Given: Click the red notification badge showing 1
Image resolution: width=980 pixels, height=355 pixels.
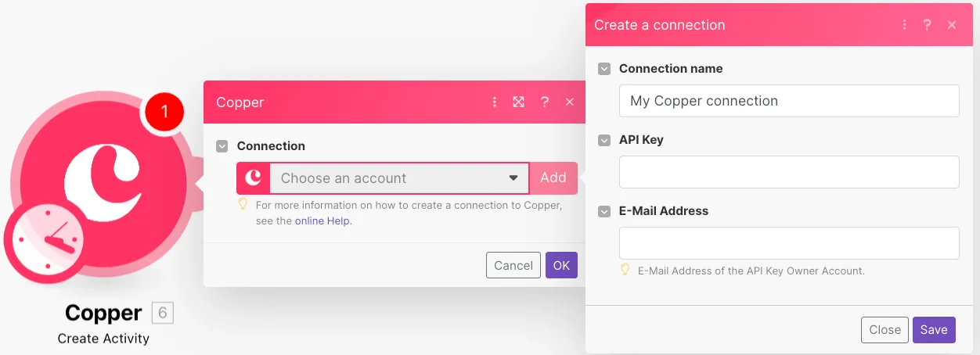Looking at the screenshot, I should (164, 112).
